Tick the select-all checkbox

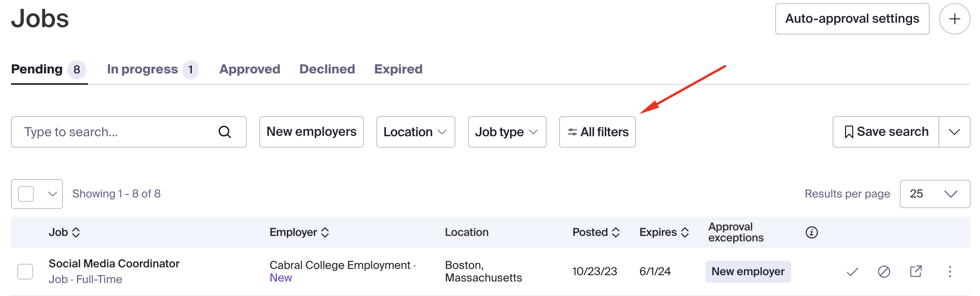(x=26, y=194)
